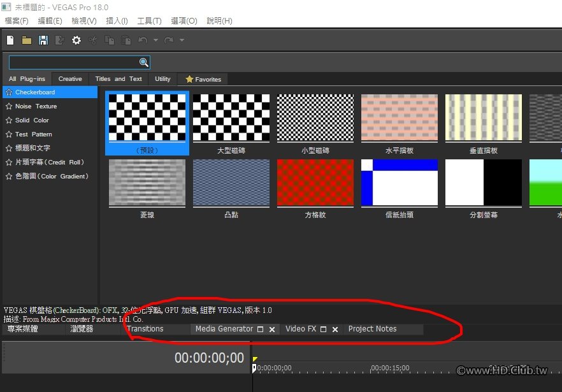The width and height of the screenshot is (562, 392).
Task: Switch to the 專案媒體 tab
Action: pyautogui.click(x=22, y=329)
